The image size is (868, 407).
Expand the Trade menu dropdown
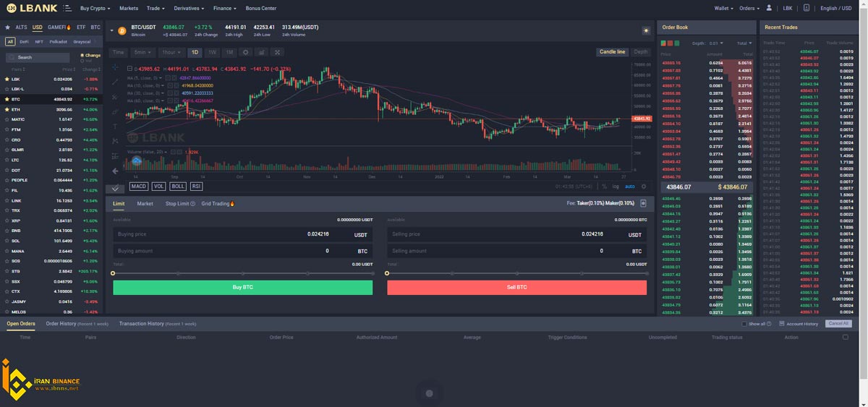coord(155,9)
